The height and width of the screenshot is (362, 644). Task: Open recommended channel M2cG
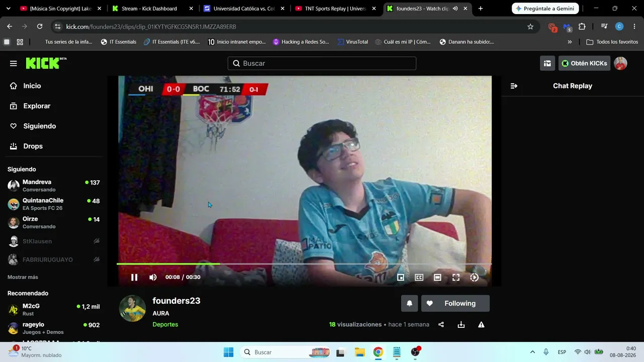(x=53, y=310)
